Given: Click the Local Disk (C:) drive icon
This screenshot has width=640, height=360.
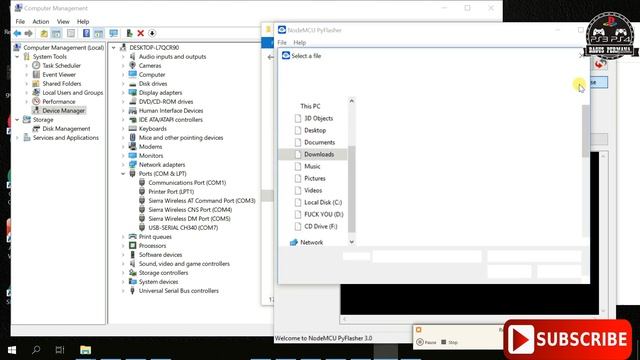Looking at the screenshot, I should coord(298,202).
